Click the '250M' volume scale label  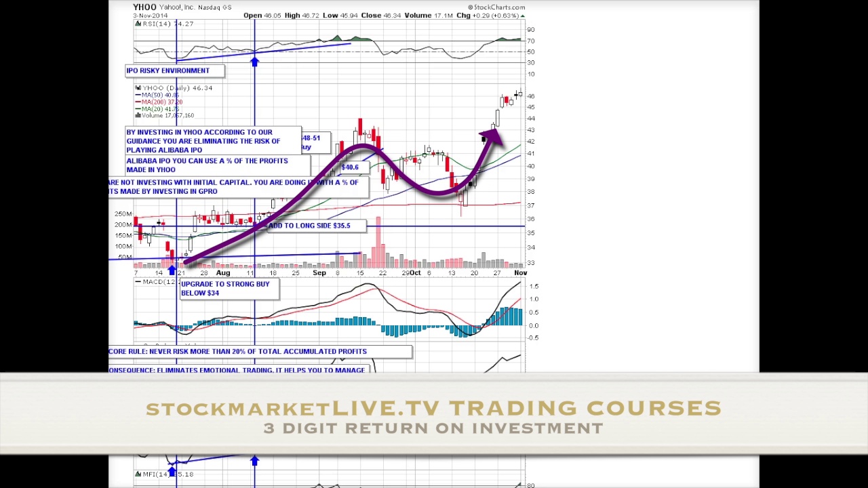click(x=123, y=214)
